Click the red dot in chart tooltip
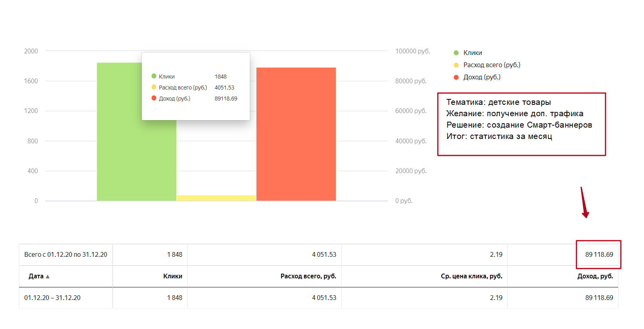The height and width of the screenshot is (329, 644). coord(154,98)
